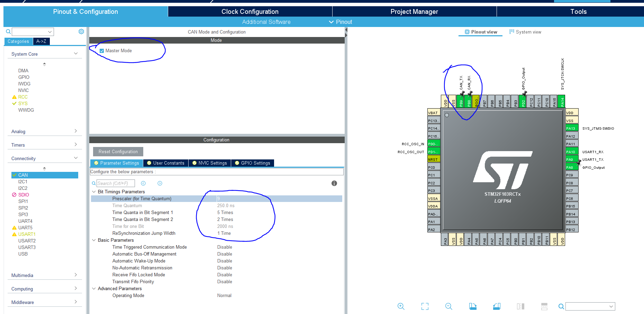The width and height of the screenshot is (644, 314).
Task: Open the User Constants tab
Action: 166,163
